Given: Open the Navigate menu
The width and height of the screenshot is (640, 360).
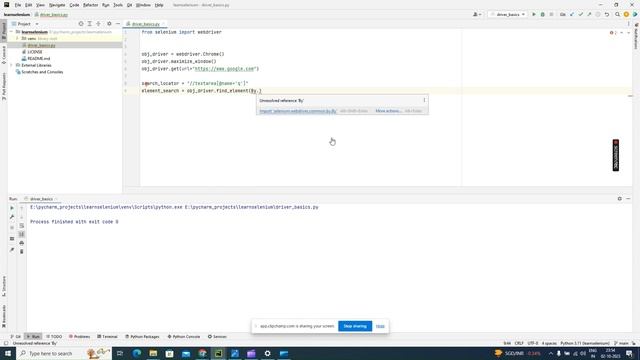Looking at the screenshot, I should click(x=57, y=5).
